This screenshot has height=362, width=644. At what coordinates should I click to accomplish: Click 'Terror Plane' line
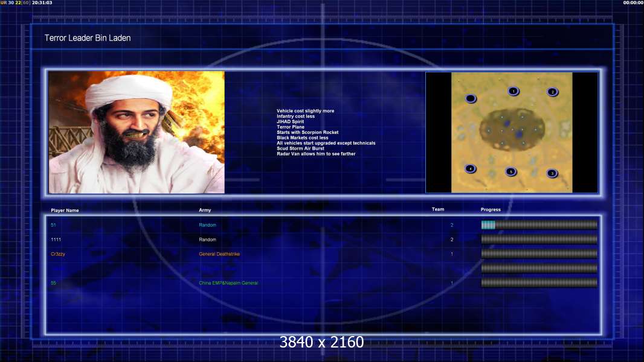[291, 127]
